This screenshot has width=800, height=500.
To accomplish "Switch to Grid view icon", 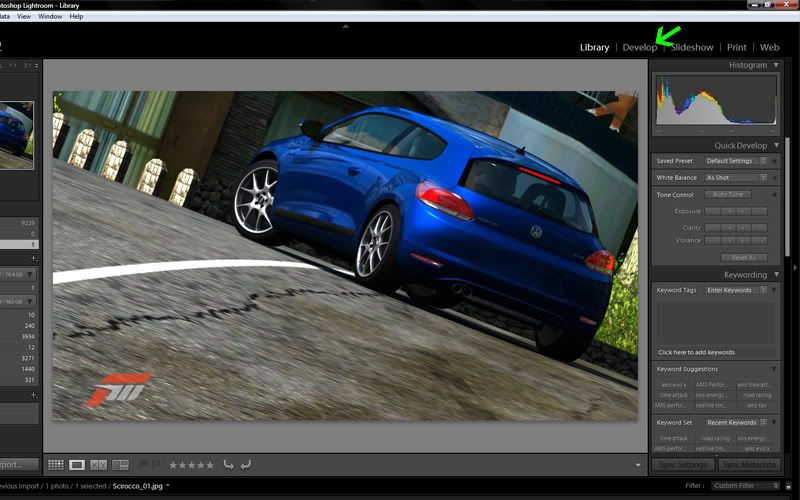I will click(56, 465).
